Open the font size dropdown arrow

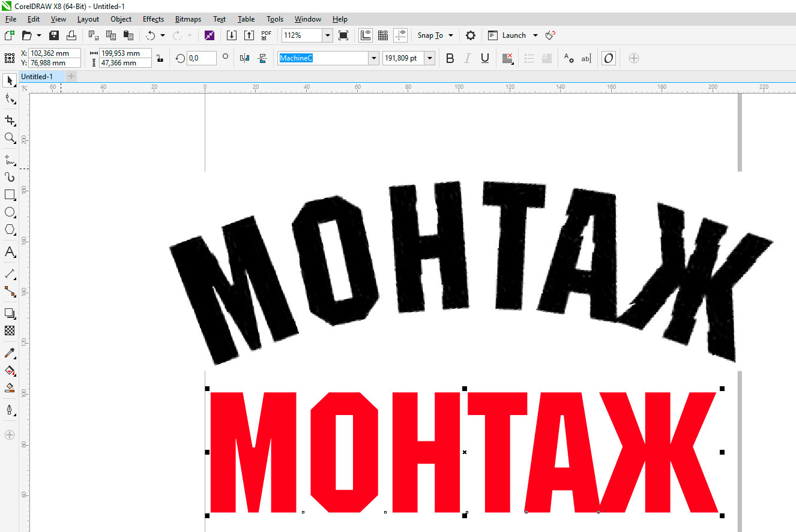point(430,58)
